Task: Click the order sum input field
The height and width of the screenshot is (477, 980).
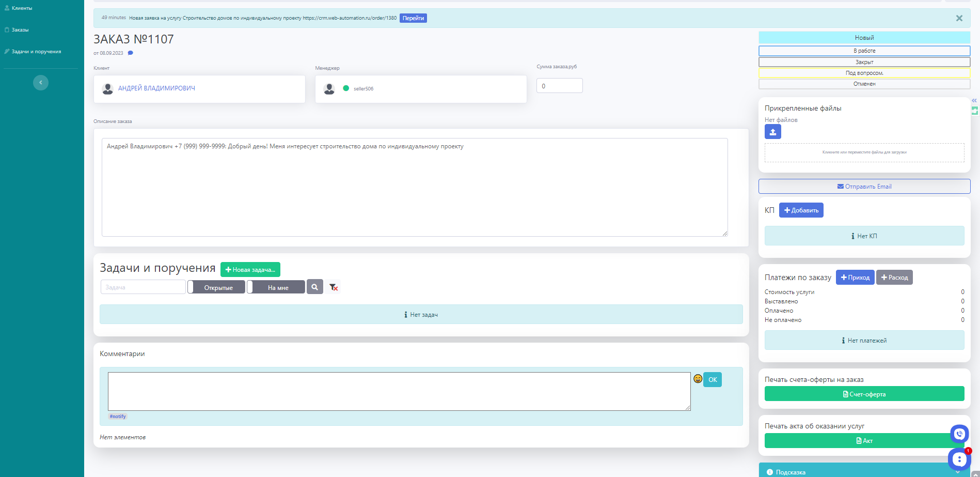Action: pos(559,86)
